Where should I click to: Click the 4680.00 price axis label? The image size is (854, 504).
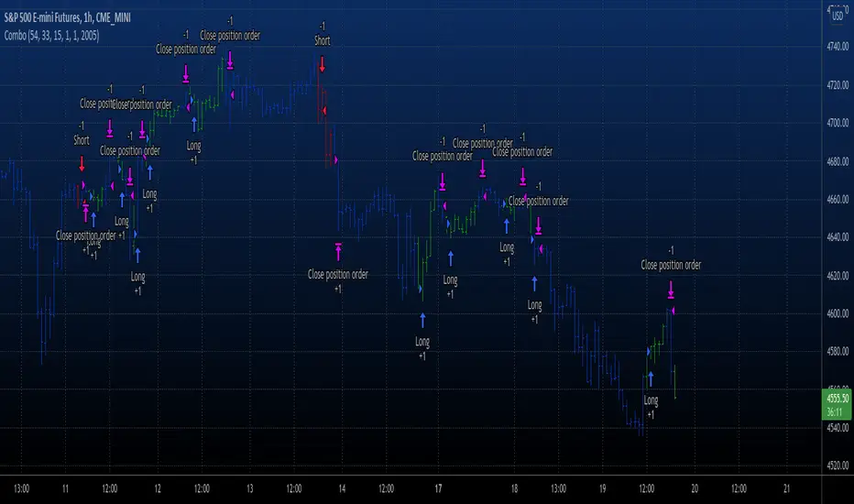[x=838, y=161]
